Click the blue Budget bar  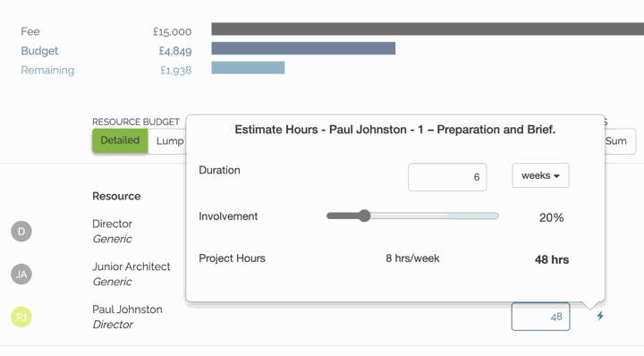click(303, 48)
